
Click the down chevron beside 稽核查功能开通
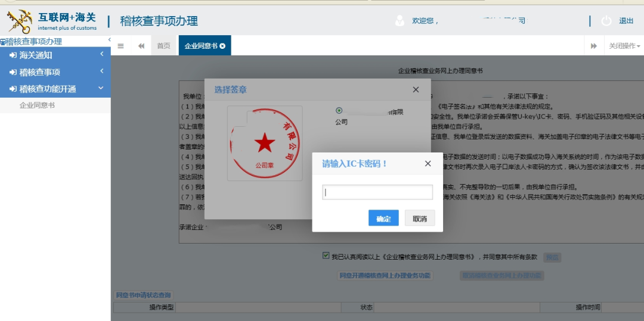point(101,88)
